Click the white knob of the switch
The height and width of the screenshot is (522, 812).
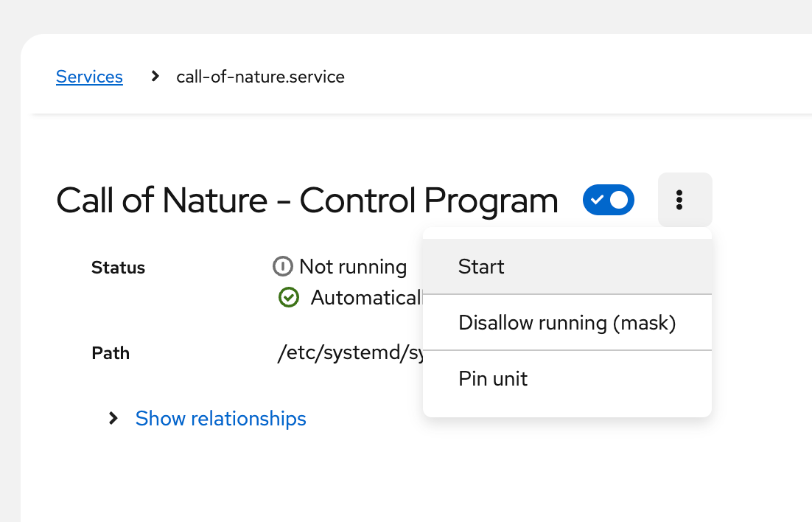[619, 200]
